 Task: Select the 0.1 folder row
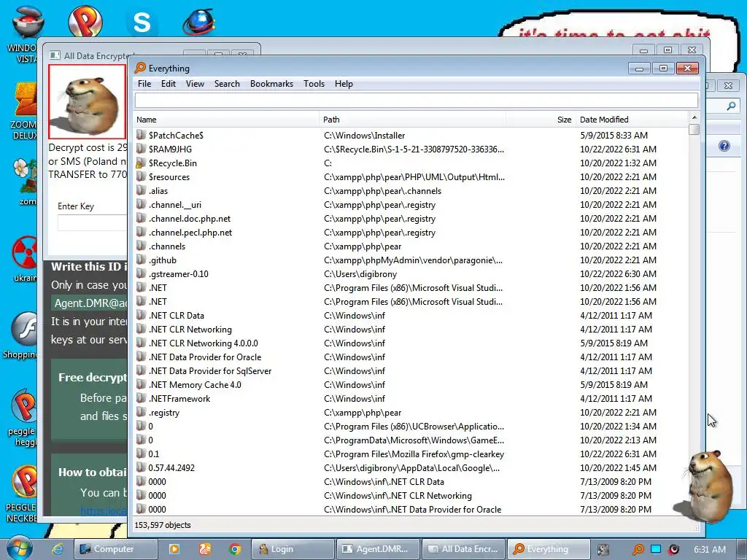coord(411,454)
